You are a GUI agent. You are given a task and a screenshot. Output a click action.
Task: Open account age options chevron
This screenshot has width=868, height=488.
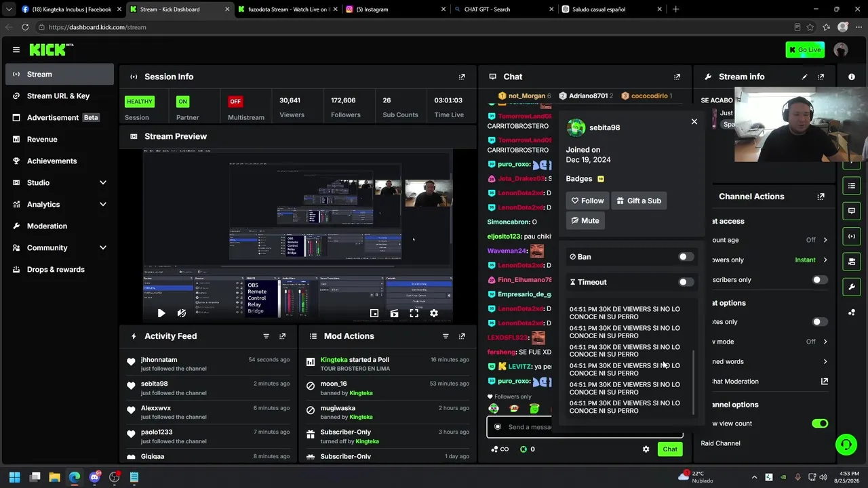[825, 240]
